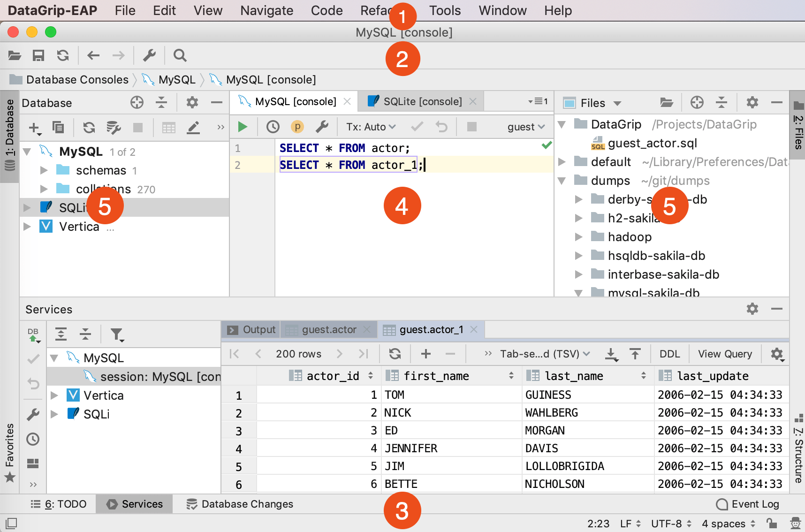Viewport: 805px width, 532px height.
Task: Click the 4 spaces indent selector
Action: pos(729,524)
